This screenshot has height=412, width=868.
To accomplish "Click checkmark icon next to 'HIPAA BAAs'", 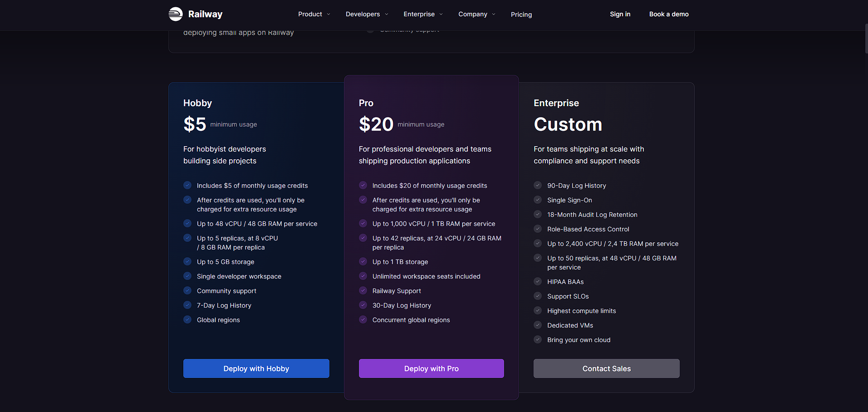I will pyautogui.click(x=538, y=281).
